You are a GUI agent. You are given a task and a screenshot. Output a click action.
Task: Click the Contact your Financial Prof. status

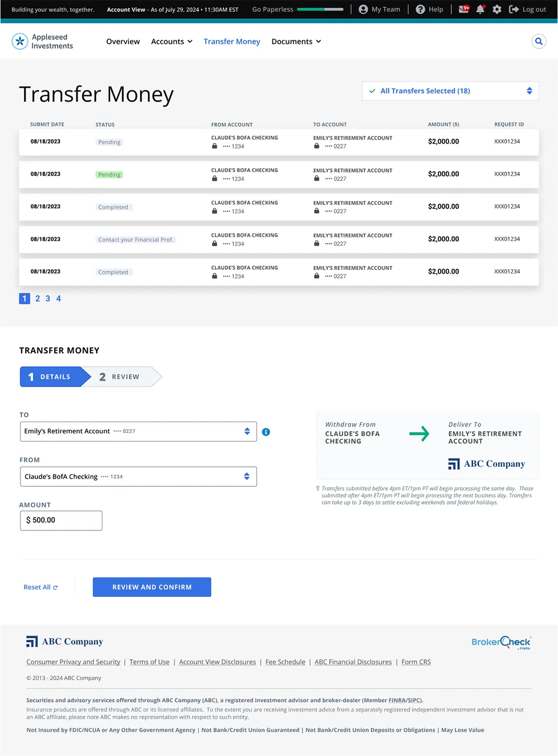[x=136, y=240]
